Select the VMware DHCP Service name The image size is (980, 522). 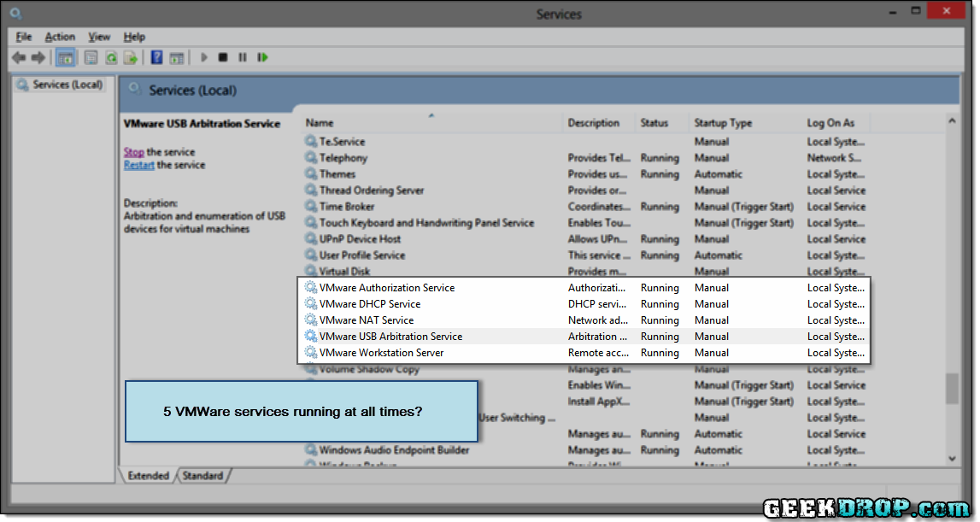[x=370, y=304]
